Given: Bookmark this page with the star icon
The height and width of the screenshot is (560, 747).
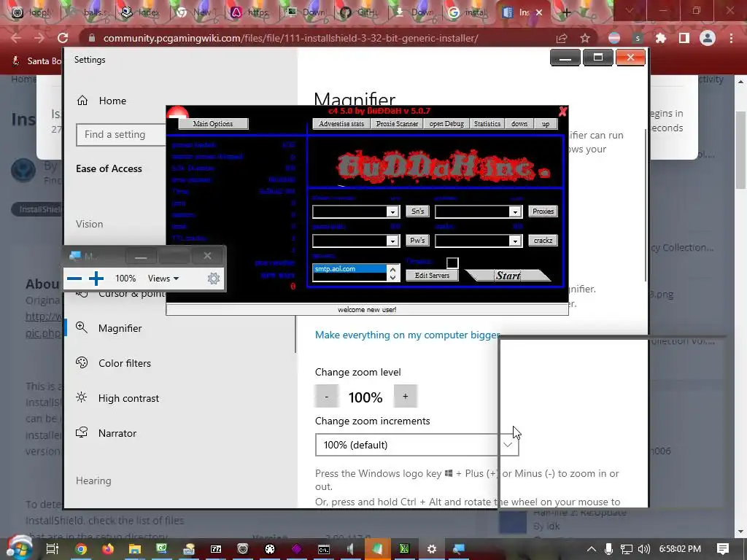Looking at the screenshot, I should coord(585,38).
